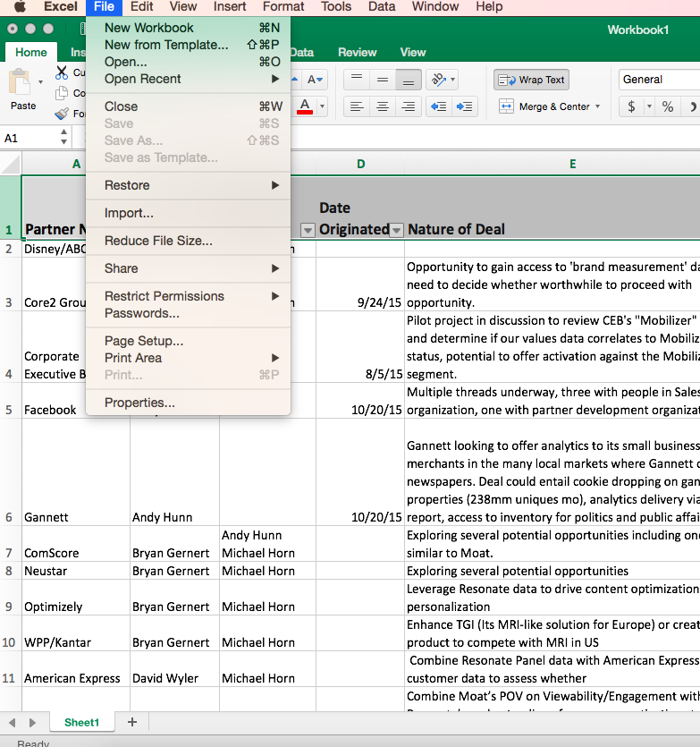Expand the Merge & Center dropdown arrow
Screen dimensions: 700x747
(x=597, y=106)
